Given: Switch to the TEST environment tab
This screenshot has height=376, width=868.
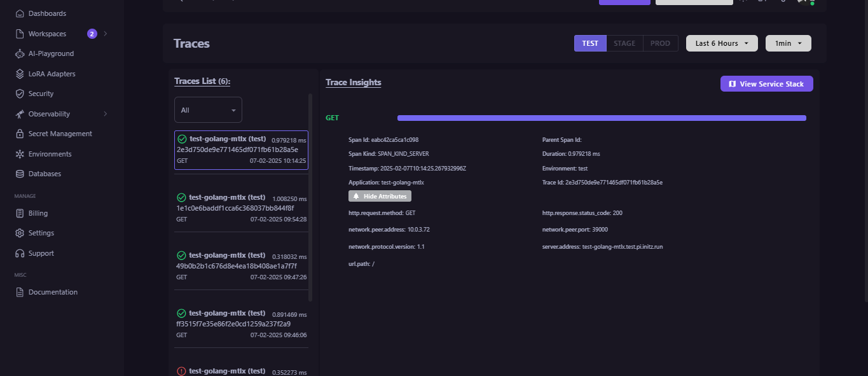Looking at the screenshot, I should pyautogui.click(x=590, y=43).
